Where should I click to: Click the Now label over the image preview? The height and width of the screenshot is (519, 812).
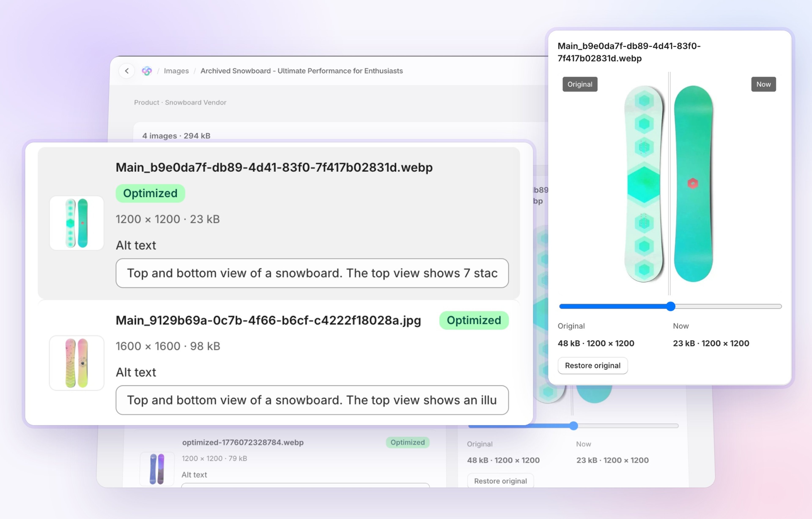click(763, 84)
